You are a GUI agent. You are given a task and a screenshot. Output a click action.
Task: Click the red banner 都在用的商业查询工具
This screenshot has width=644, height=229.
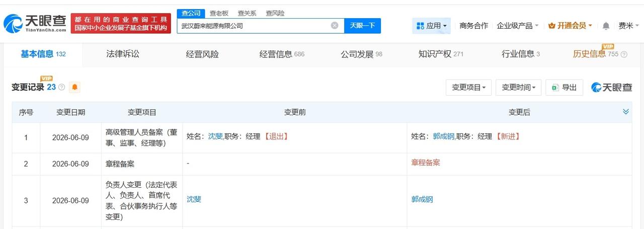point(121,23)
